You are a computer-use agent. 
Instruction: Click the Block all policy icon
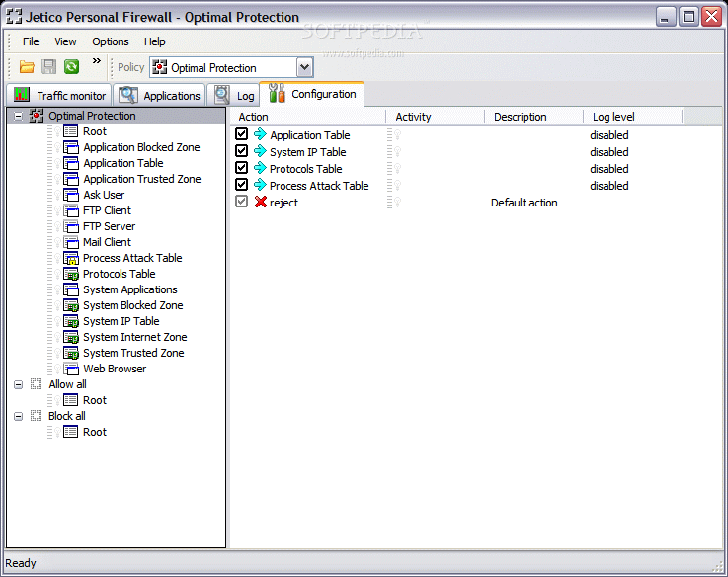coord(36,416)
